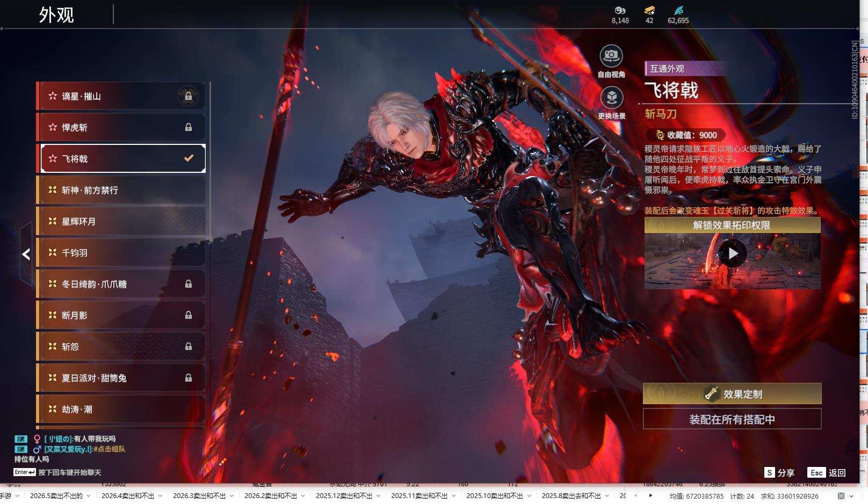Open dropdown arrow on 2025.12卖出和不出 tab

tap(379, 496)
